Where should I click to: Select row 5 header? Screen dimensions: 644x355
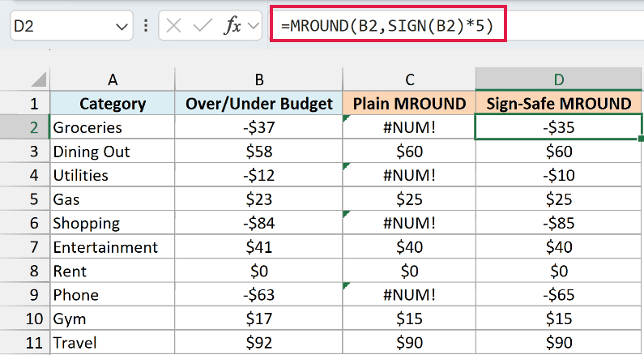24,199
